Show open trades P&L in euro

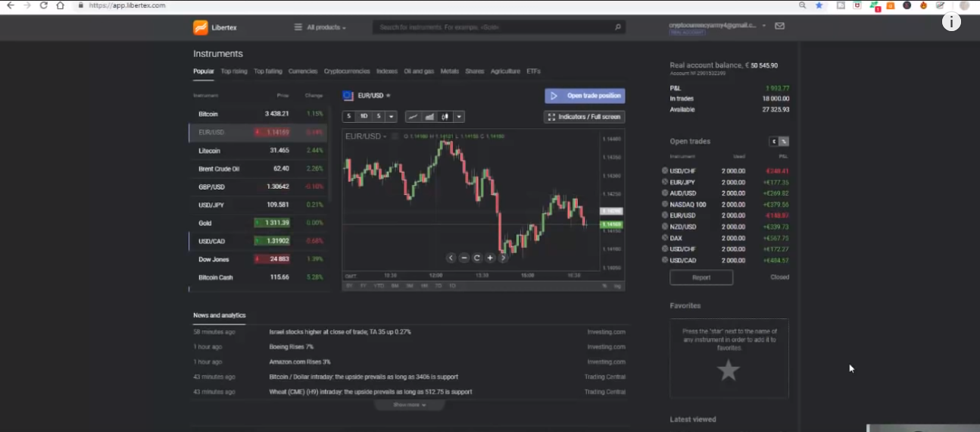(774, 142)
